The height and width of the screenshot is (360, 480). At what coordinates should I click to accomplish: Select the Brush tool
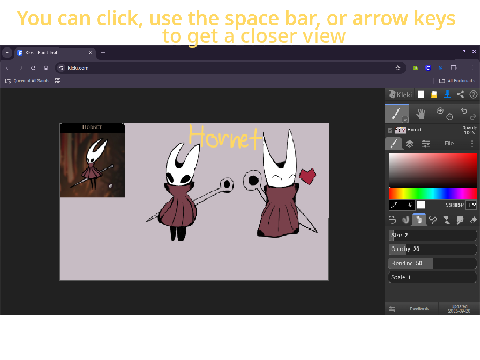coord(397,114)
